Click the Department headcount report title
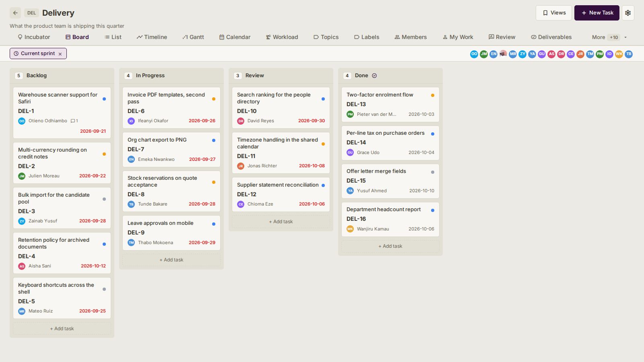This screenshot has width=644, height=362. 384,210
